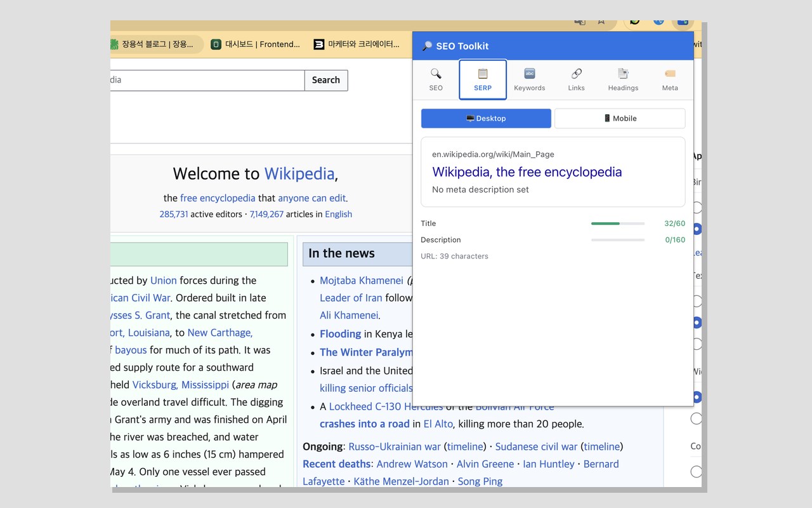
Task: Click the Wikipedia search input field
Action: pos(207,80)
